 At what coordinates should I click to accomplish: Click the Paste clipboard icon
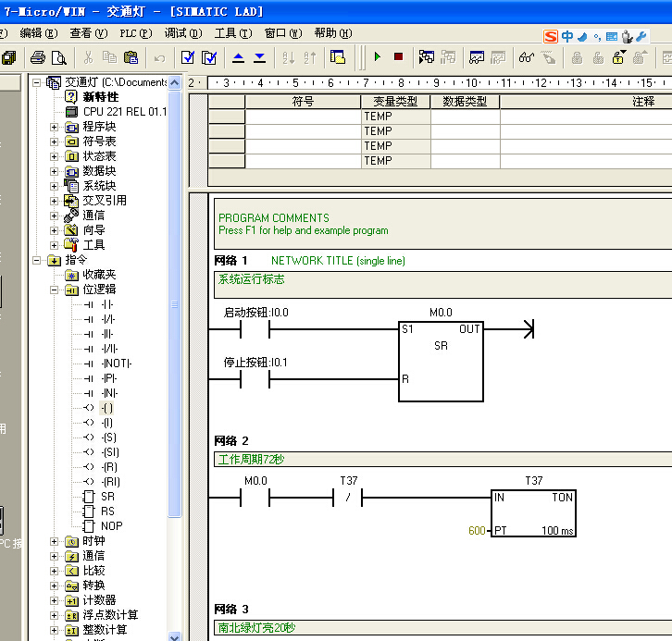click(131, 57)
